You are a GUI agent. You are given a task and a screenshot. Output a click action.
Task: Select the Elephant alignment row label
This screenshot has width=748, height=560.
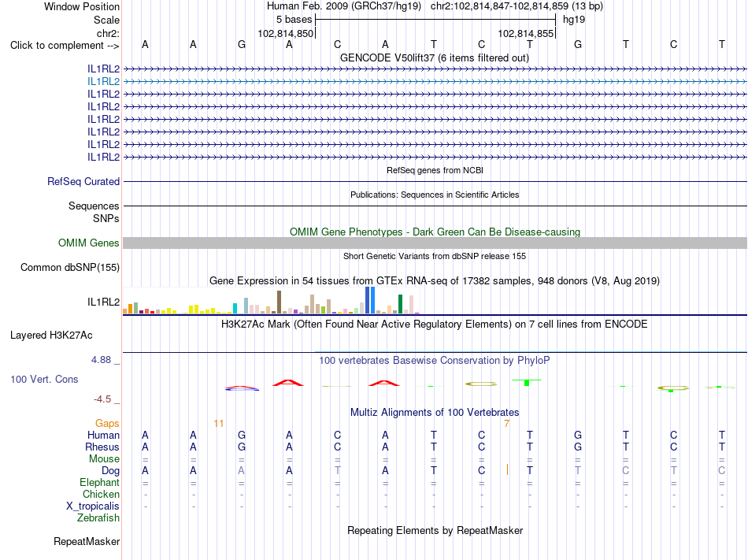click(100, 482)
